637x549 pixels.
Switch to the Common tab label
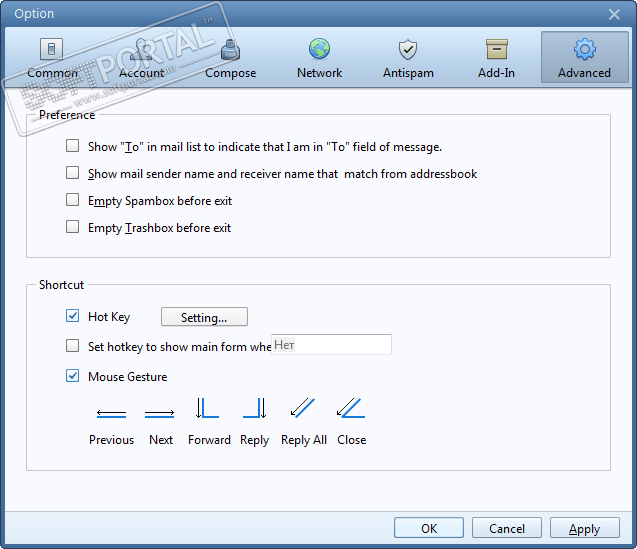[52, 73]
